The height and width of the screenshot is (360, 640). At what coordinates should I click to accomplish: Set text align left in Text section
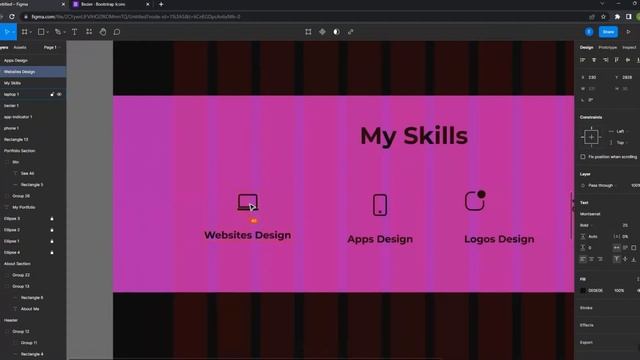(583, 259)
